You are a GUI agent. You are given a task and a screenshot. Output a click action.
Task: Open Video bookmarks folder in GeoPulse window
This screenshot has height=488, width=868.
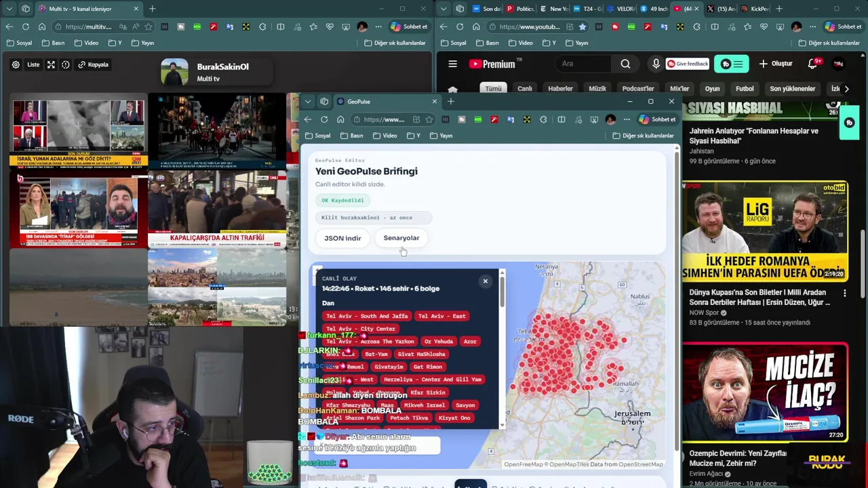384,136
